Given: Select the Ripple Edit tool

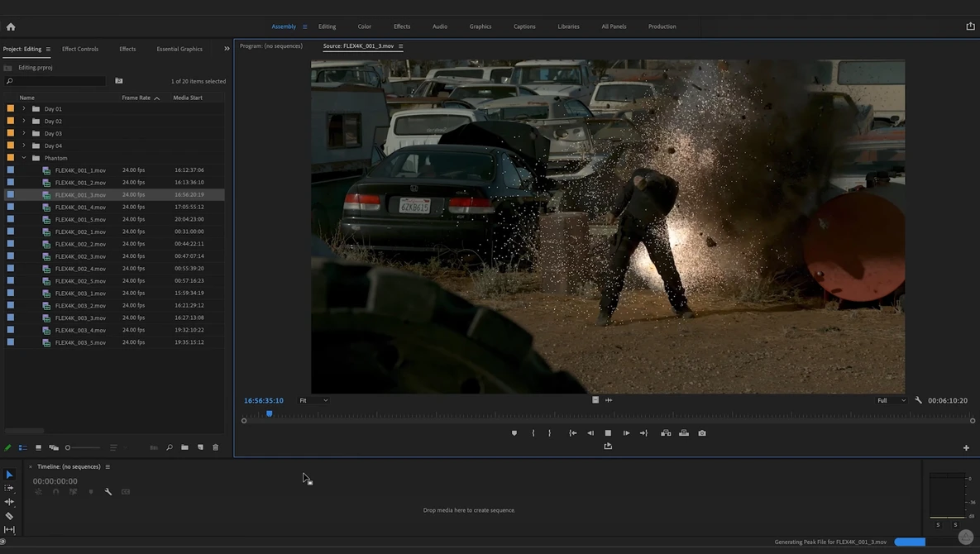Looking at the screenshot, I should [x=9, y=502].
